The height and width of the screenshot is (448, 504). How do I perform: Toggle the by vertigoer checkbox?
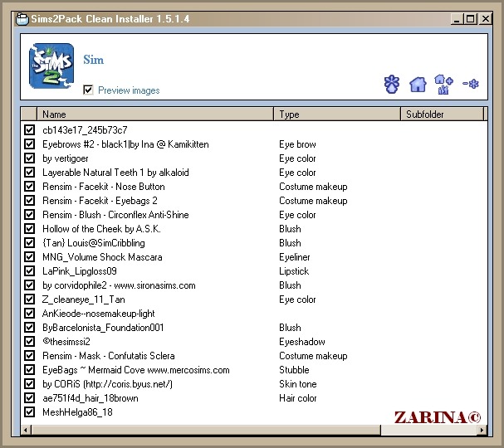(30, 158)
